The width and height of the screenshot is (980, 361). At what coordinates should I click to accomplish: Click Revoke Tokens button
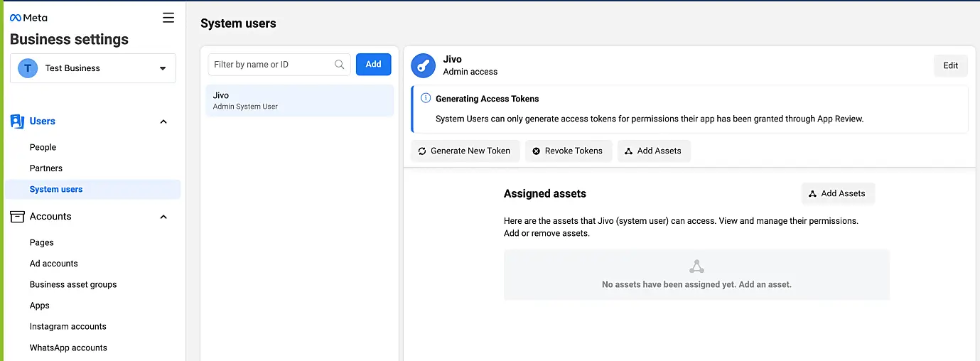pyautogui.click(x=568, y=151)
